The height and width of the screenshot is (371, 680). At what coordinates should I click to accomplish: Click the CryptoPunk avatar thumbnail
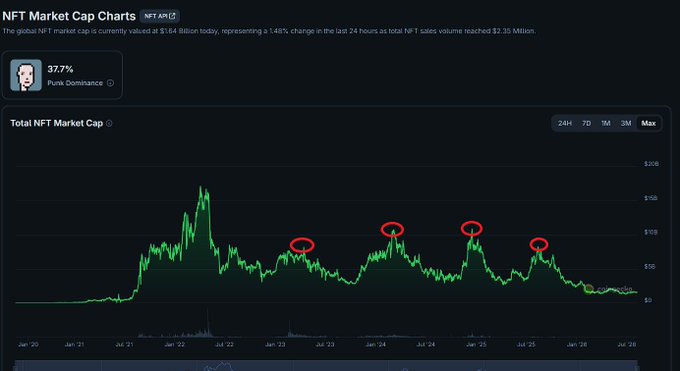pos(26,75)
